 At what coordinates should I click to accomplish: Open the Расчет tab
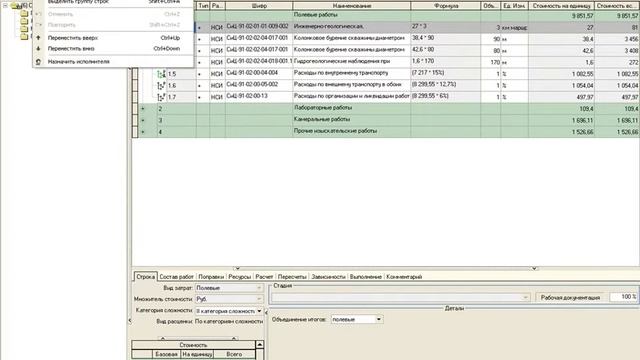click(264, 277)
